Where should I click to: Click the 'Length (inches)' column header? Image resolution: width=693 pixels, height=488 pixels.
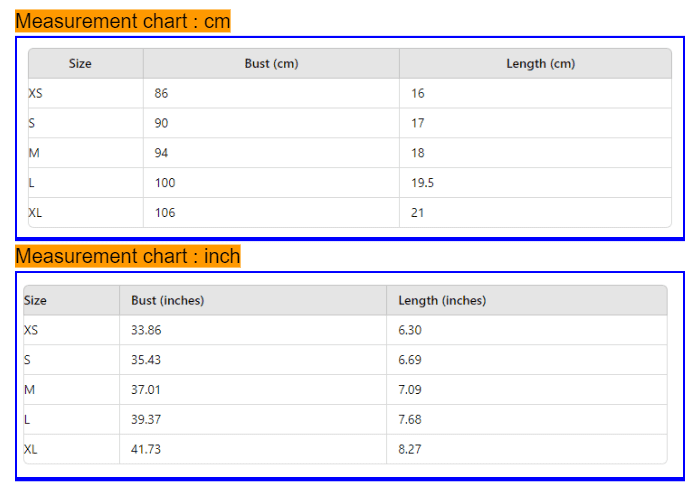click(x=442, y=300)
